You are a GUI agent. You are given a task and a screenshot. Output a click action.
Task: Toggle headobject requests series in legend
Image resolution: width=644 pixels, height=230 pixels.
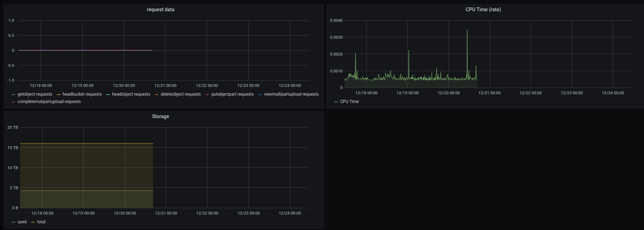pos(131,94)
